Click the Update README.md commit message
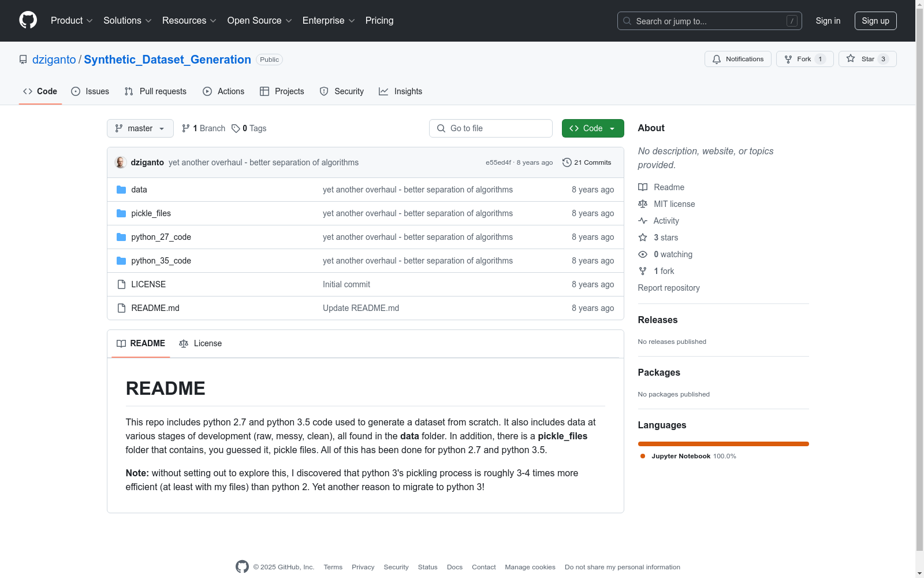Image resolution: width=924 pixels, height=578 pixels. (361, 308)
